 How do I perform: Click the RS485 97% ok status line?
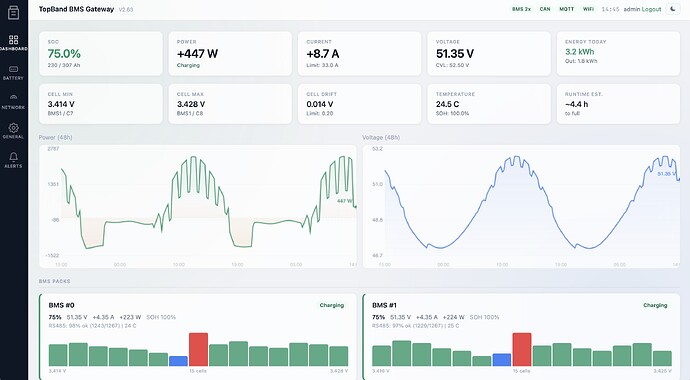coord(416,326)
